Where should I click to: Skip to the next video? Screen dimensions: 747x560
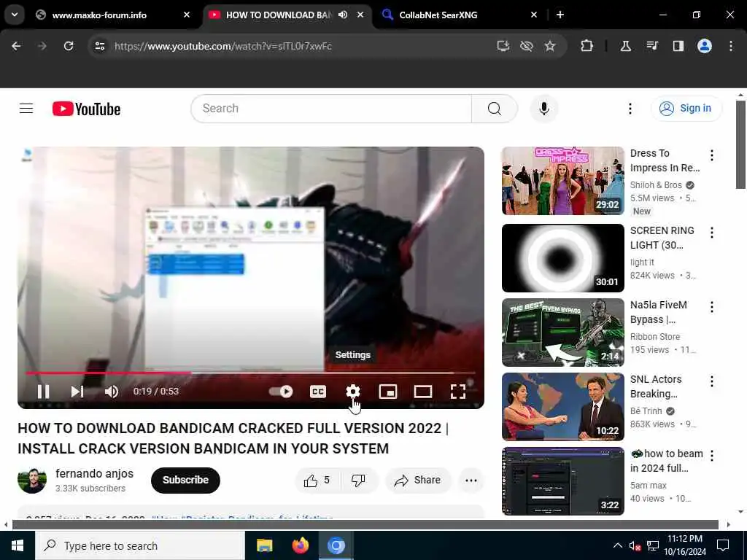77,392
